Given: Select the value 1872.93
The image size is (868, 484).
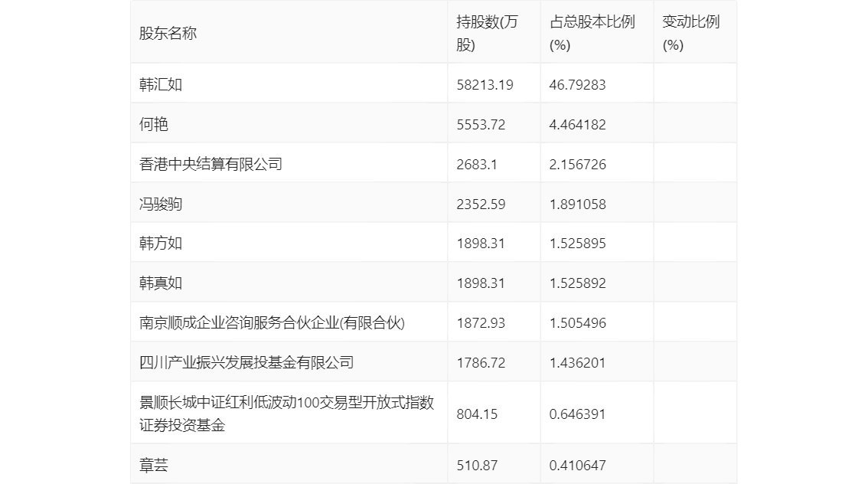Looking at the screenshot, I should pos(481,323).
